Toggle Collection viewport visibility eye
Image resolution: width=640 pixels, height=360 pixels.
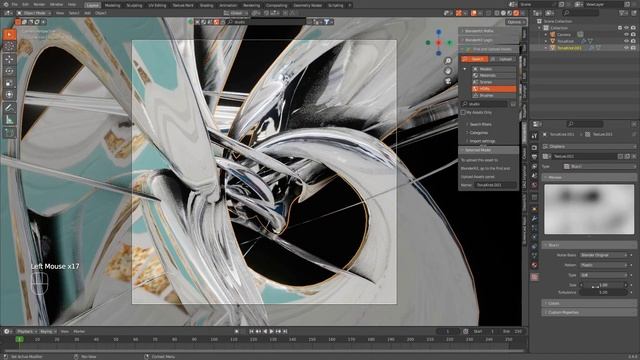(626, 28)
